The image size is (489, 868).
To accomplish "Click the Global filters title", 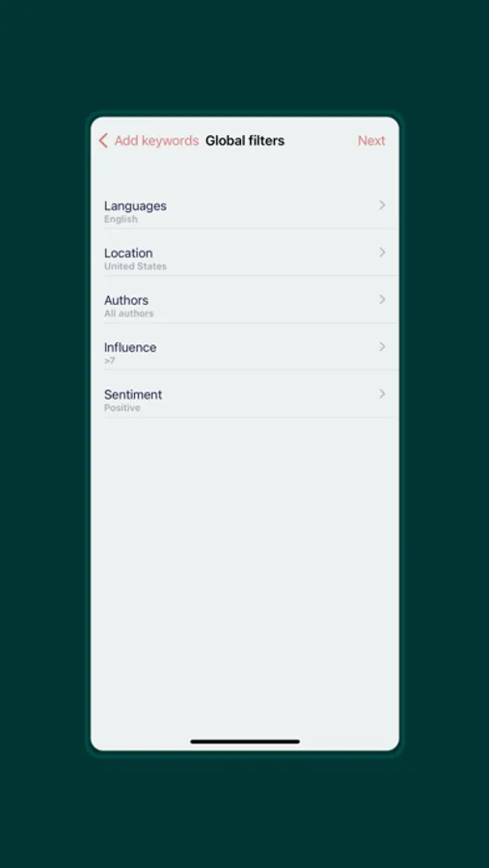I will [x=245, y=141].
